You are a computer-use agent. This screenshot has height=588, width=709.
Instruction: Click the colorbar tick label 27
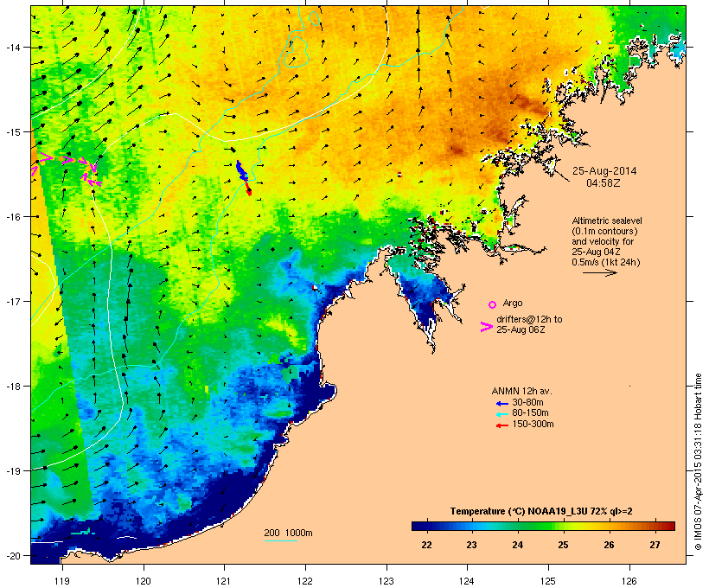pyautogui.click(x=655, y=545)
